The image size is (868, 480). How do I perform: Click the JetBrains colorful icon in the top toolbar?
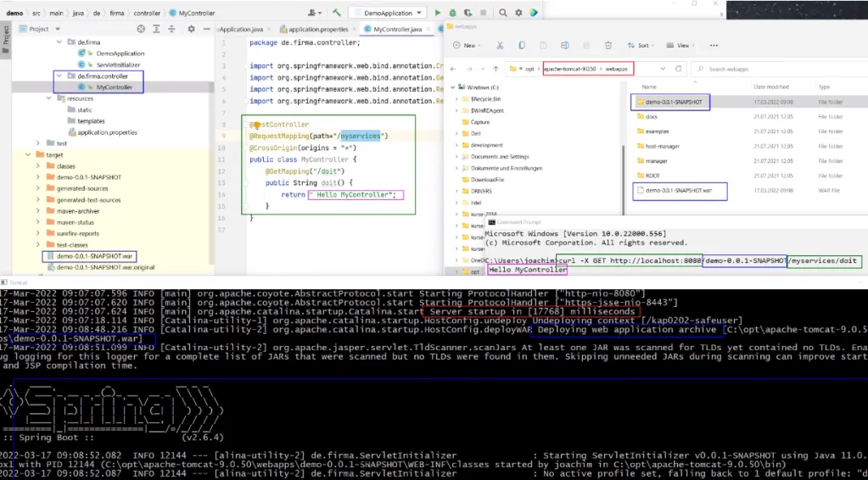click(533, 13)
